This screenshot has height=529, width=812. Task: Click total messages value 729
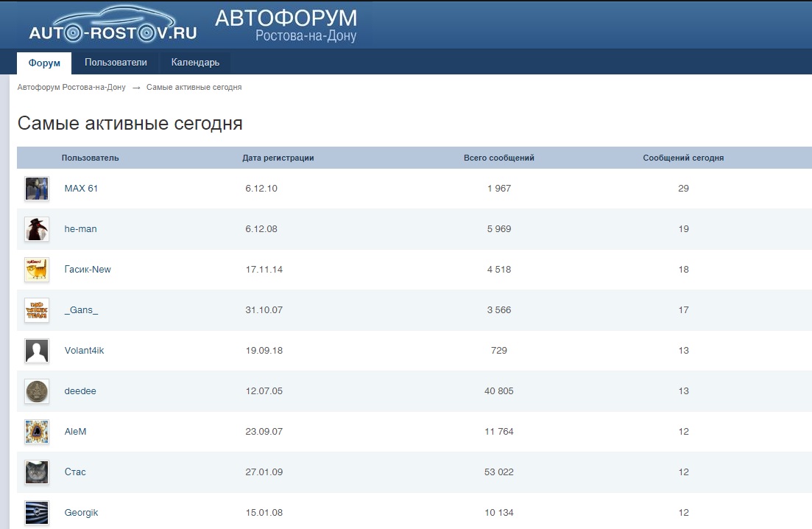[499, 350]
